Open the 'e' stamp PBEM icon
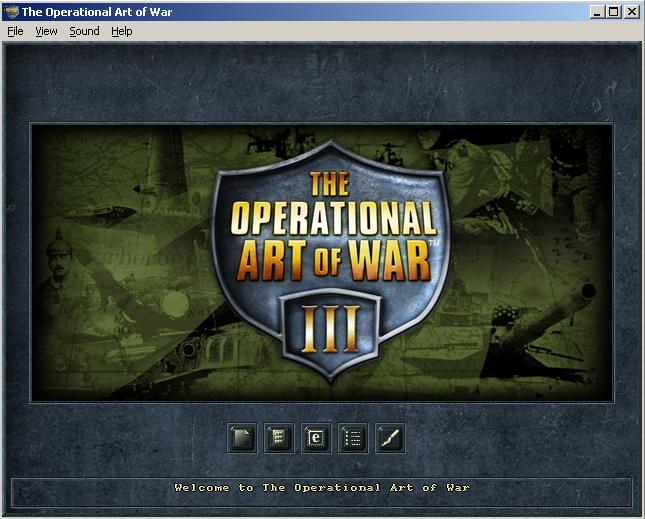 [x=316, y=438]
